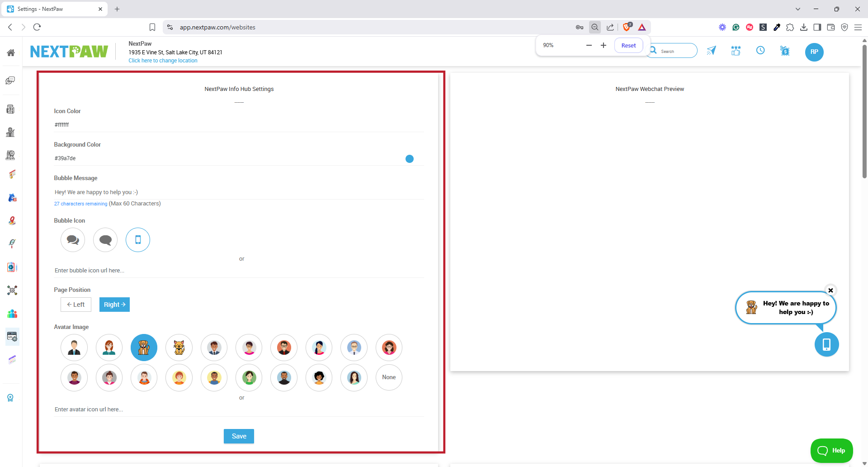Open the browser extensions puzzle icon
Screen dimensions: 868x467
[x=790, y=27]
